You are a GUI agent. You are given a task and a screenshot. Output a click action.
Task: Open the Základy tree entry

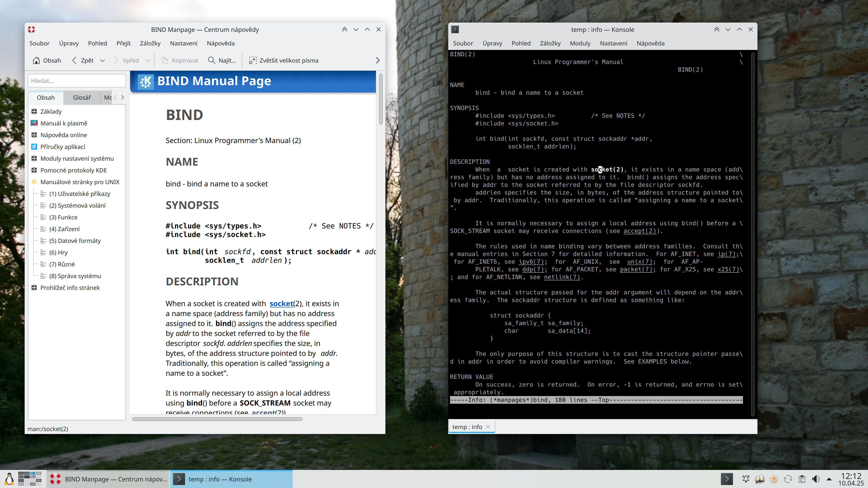(51, 111)
